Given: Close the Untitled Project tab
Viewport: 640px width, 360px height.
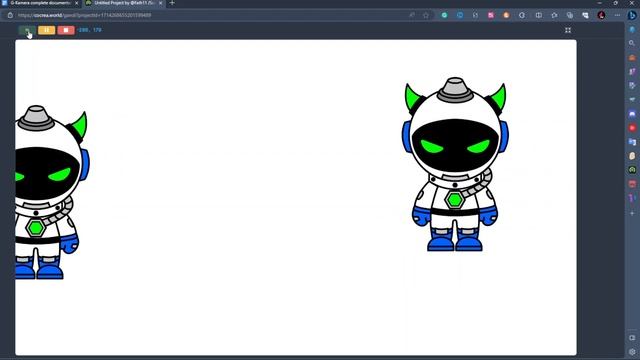Looking at the screenshot, I should [x=161, y=3].
